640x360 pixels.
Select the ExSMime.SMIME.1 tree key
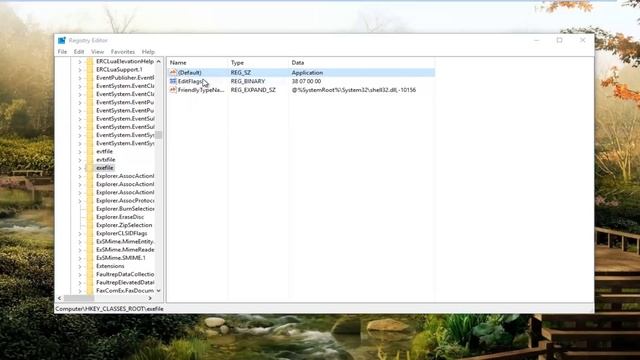pos(121,258)
